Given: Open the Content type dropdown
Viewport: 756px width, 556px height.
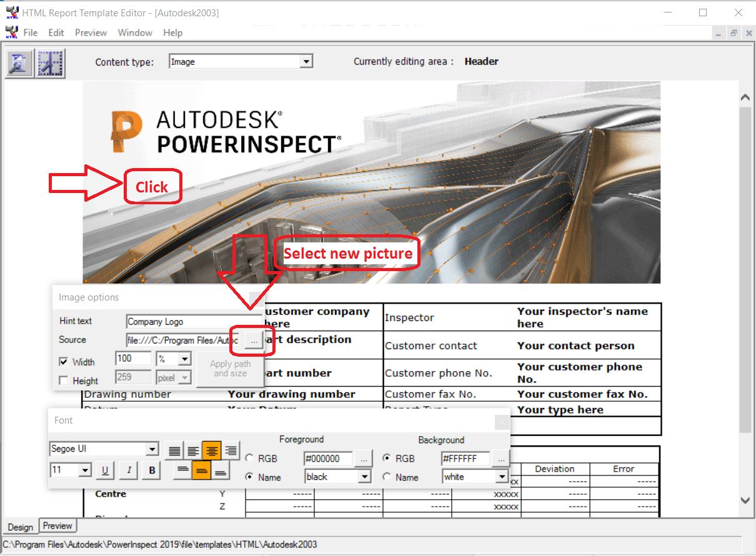Looking at the screenshot, I should click(x=306, y=61).
